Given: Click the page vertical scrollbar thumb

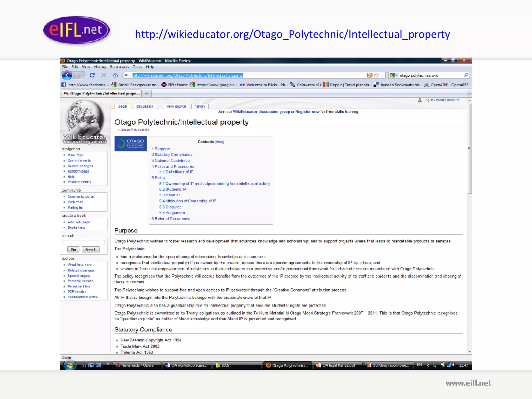Looking at the screenshot, I should coord(469,148).
